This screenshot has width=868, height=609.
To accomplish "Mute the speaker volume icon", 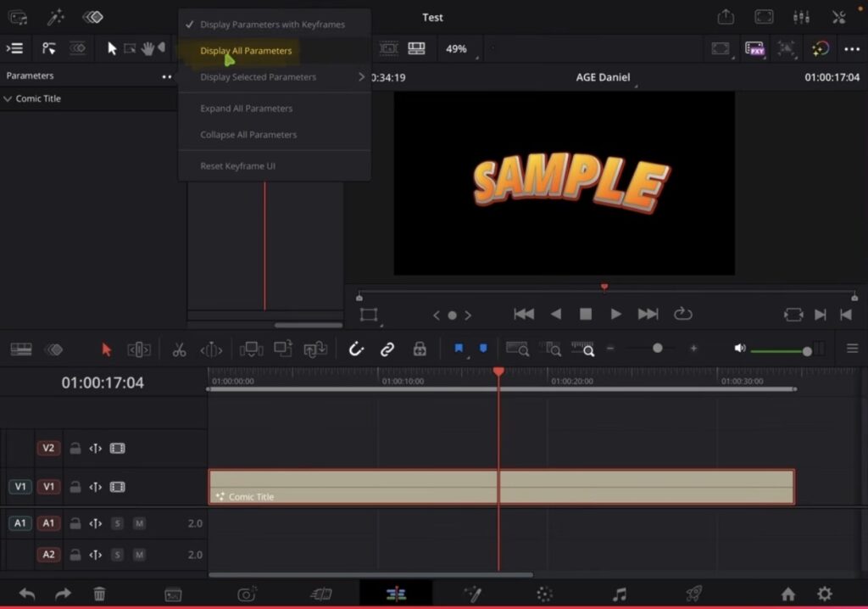I will (x=739, y=349).
